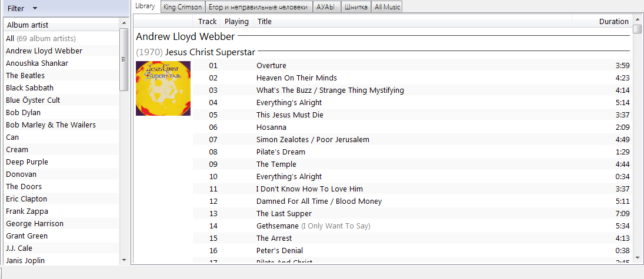Click the artist list scrollbar thumb
Viewport: 644px width, 279px height.
pos(124,59)
